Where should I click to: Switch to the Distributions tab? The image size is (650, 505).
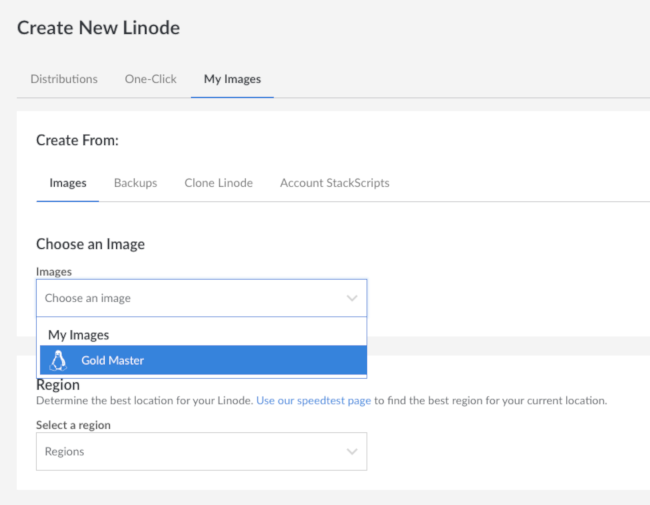pos(64,79)
